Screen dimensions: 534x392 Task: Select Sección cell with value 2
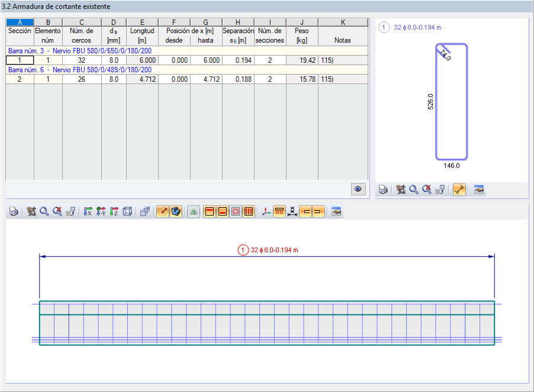[20, 79]
